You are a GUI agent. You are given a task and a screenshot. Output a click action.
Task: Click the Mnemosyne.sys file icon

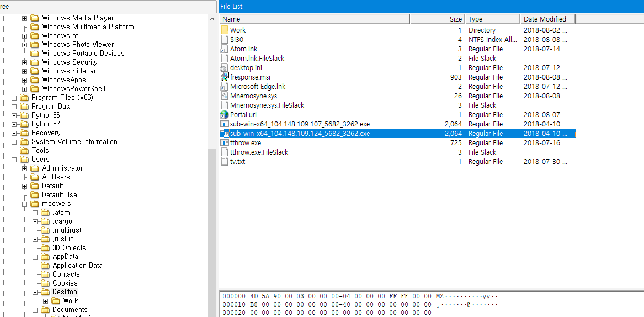coord(224,96)
